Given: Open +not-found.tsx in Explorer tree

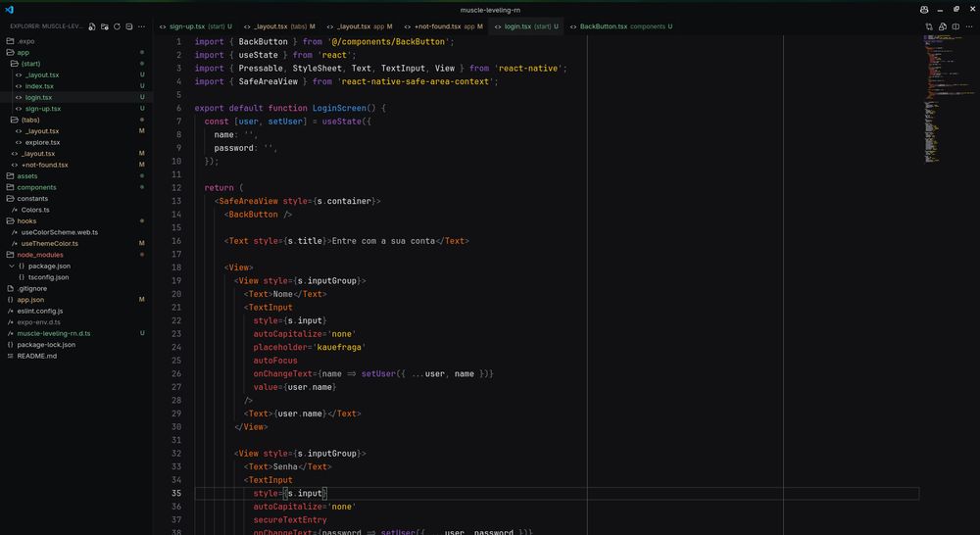Looking at the screenshot, I should (x=44, y=165).
